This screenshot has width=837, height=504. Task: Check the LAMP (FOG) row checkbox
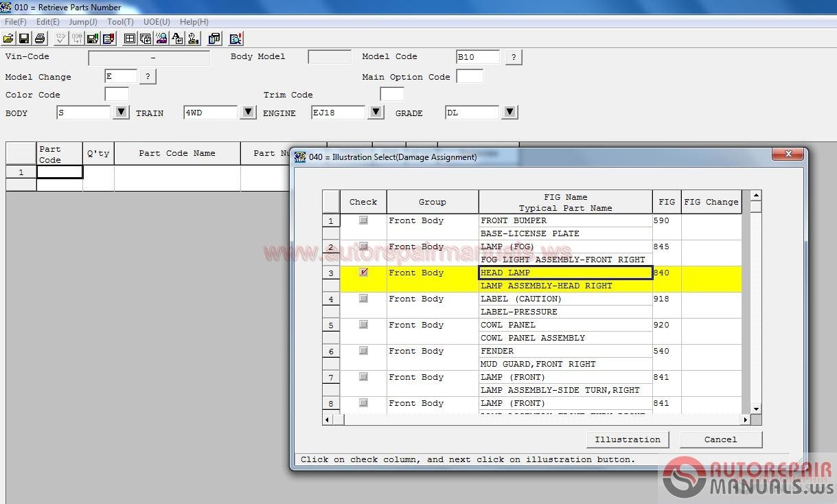pos(363,247)
